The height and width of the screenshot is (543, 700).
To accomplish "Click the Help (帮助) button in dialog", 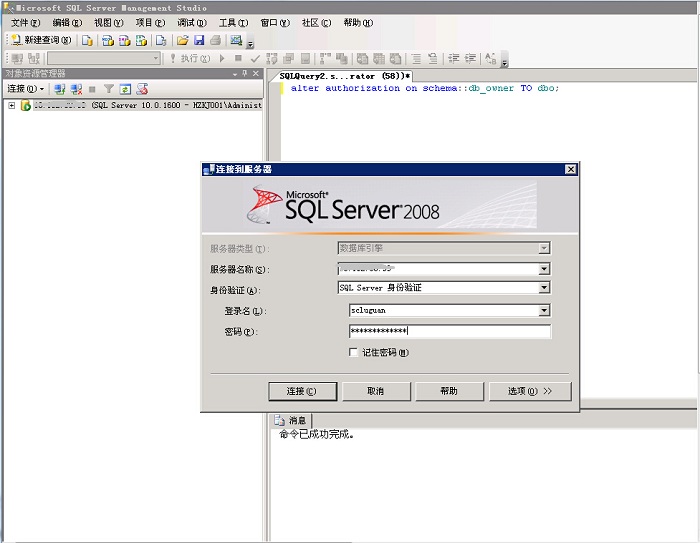I will tap(449, 391).
